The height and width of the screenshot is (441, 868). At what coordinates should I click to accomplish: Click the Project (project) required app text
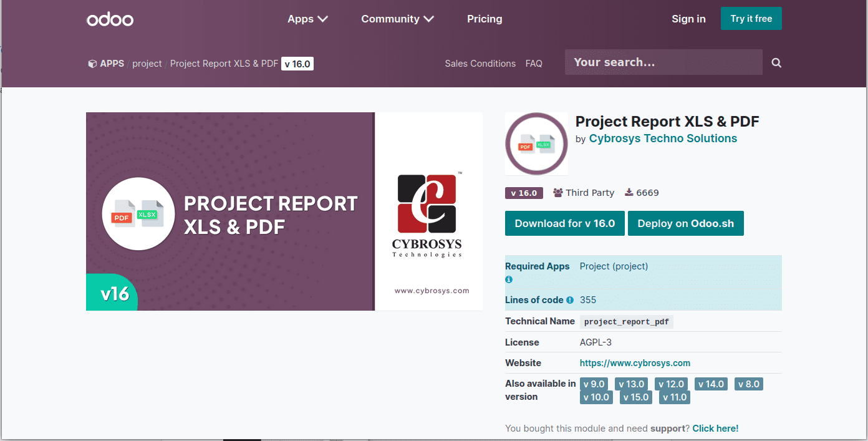coord(614,266)
